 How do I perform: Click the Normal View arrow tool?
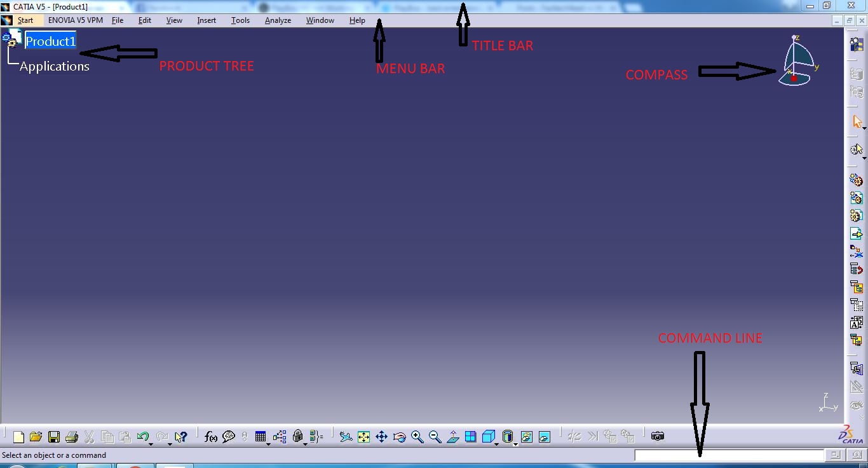pyautogui.click(x=453, y=437)
